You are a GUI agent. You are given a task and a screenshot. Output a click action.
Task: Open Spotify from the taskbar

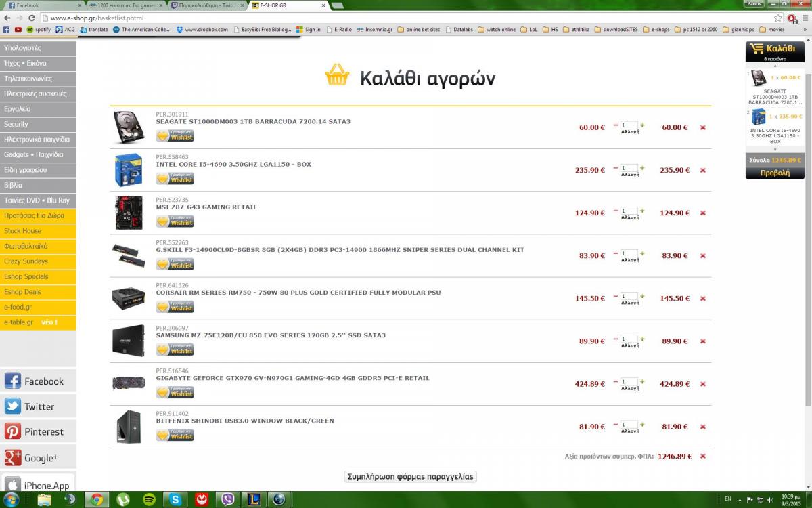[x=149, y=500]
